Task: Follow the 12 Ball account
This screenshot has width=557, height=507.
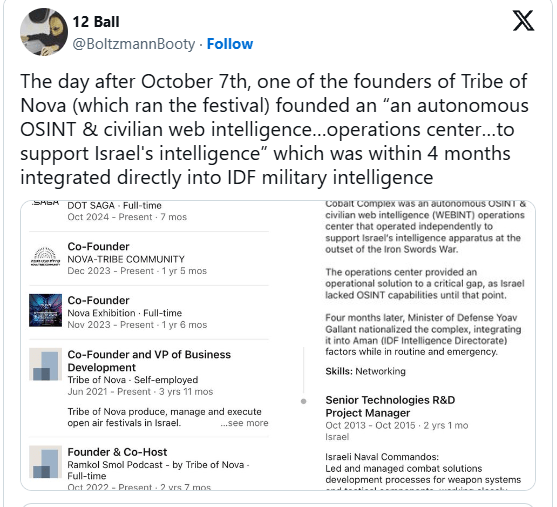Action: click(x=230, y=44)
